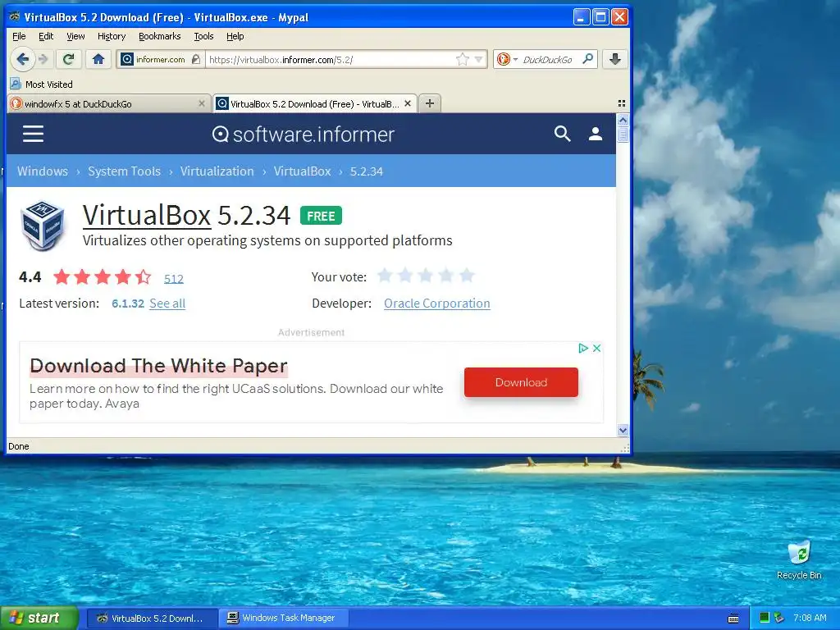
Task: Click in the URL address field
Action: click(x=331, y=59)
